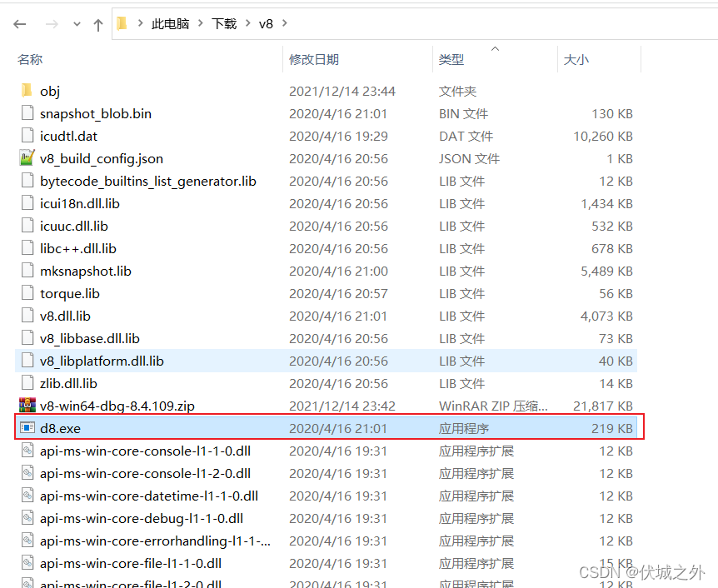The image size is (718, 588).
Task: Sort by 修改日期 column header
Action: point(314,59)
